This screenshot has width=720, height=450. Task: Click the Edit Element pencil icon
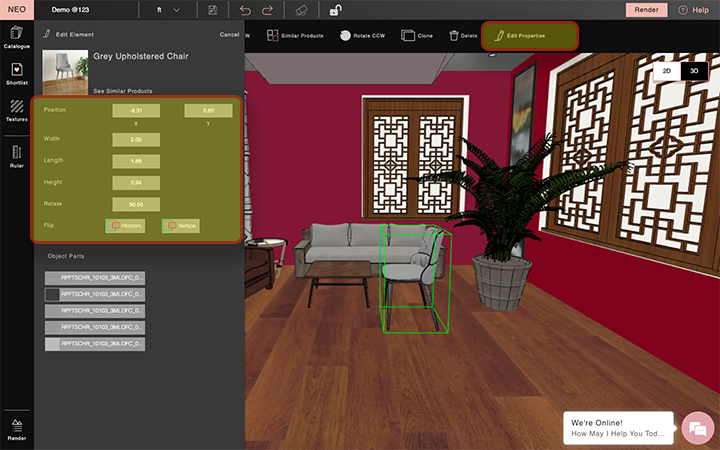click(x=46, y=34)
